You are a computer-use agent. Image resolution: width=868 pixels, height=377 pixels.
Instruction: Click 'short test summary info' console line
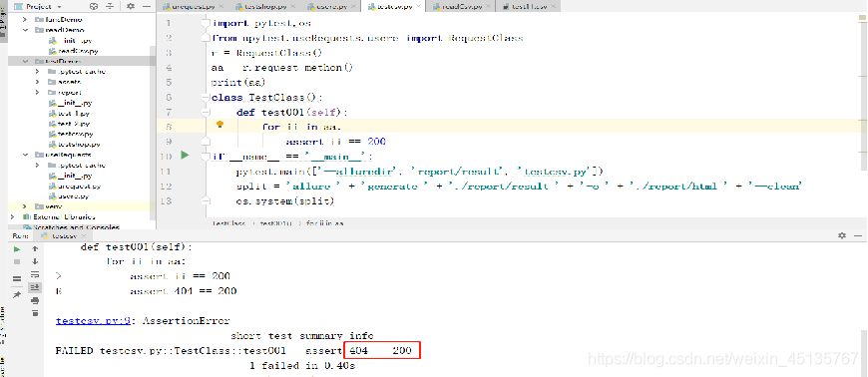[x=302, y=336]
